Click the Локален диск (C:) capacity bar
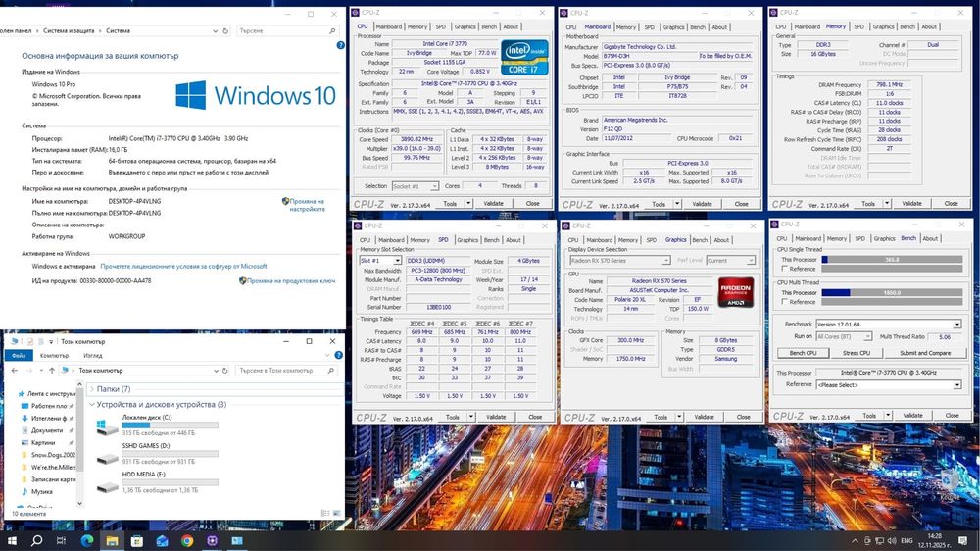980x551 pixels. (x=170, y=426)
